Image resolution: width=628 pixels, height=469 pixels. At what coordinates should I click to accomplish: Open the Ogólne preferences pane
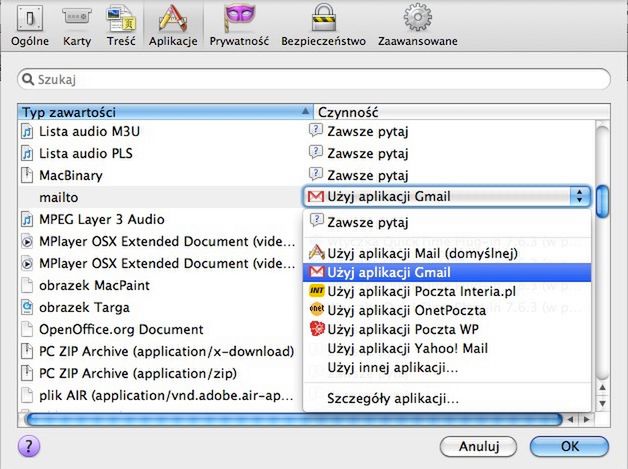coord(30,26)
